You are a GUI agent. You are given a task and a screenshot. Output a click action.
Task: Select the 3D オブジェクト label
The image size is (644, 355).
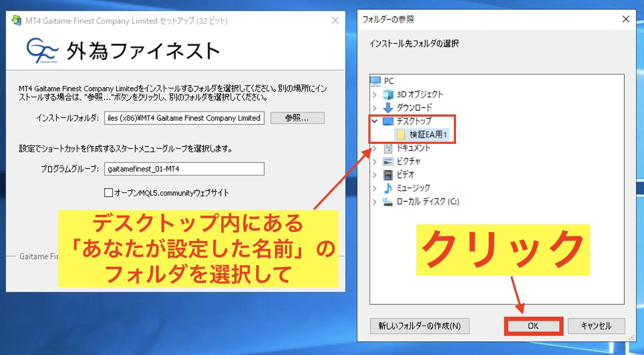(420, 94)
